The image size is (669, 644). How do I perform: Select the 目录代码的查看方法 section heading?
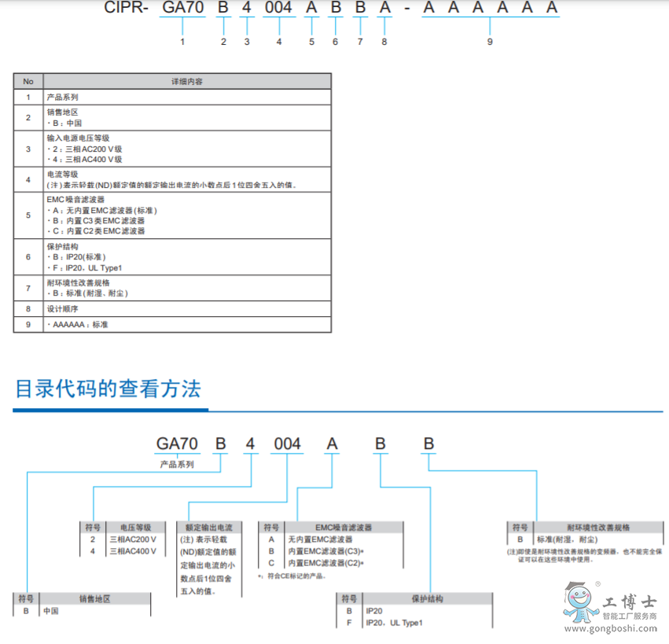[108, 388]
